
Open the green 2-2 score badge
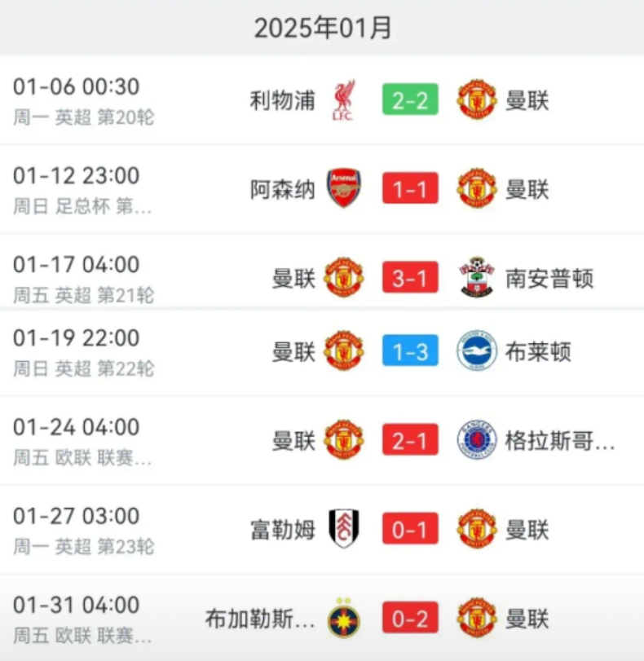pyautogui.click(x=410, y=100)
